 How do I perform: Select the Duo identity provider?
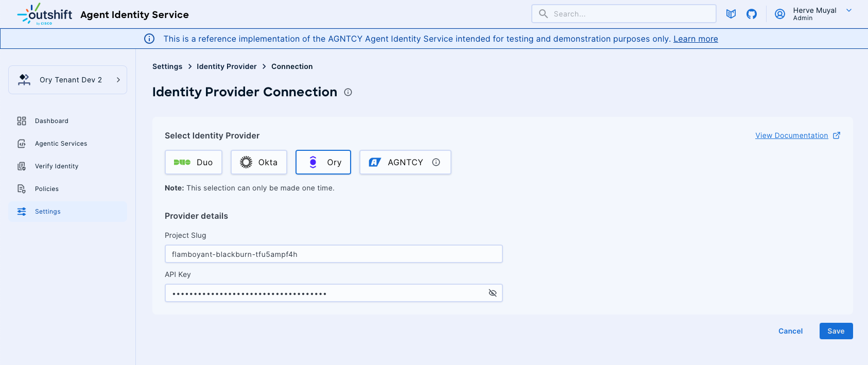194,162
